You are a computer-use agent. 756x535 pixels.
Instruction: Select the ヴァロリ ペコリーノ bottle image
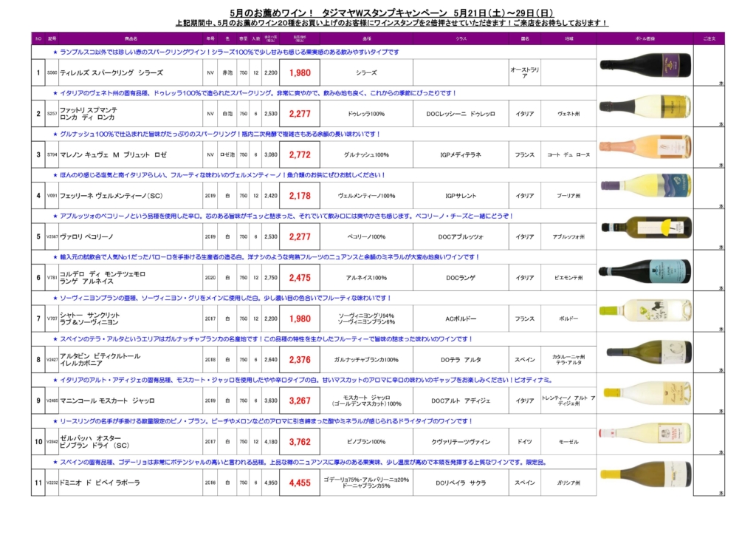pos(647,227)
